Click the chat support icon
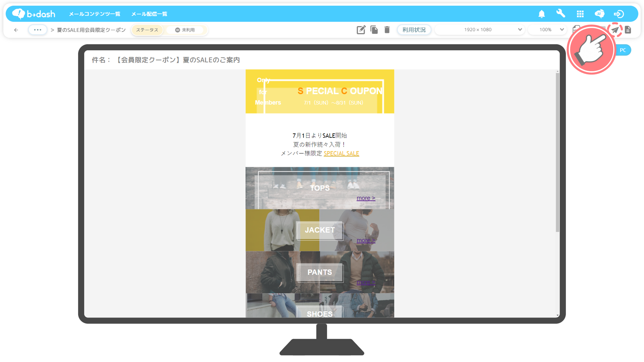644x362 pixels. [x=599, y=14]
